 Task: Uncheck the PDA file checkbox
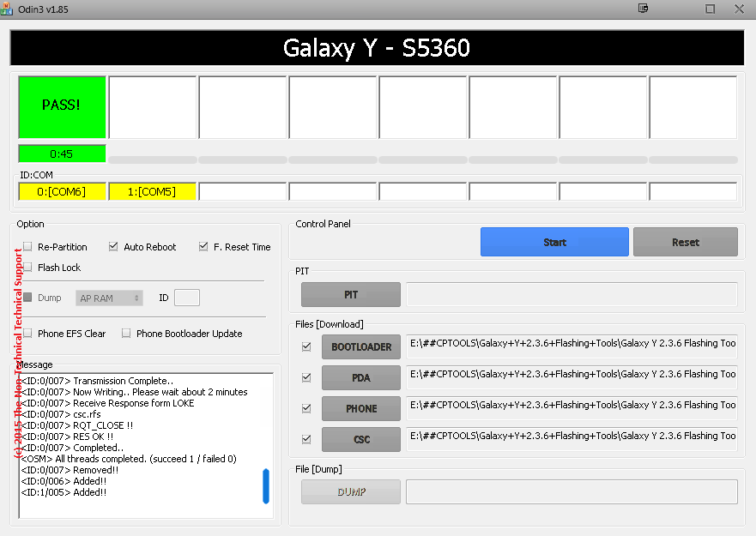(306, 377)
